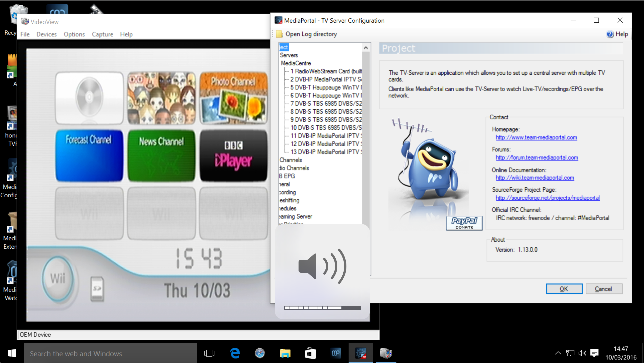Screen dimensions: 644x363
Task: Click the Open Log directory folder icon
Action: [x=279, y=34]
